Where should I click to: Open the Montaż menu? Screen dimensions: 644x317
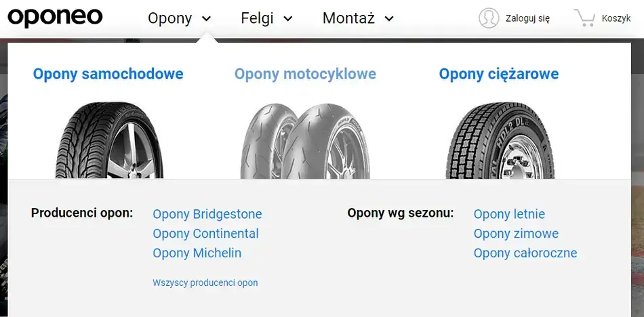(348, 18)
